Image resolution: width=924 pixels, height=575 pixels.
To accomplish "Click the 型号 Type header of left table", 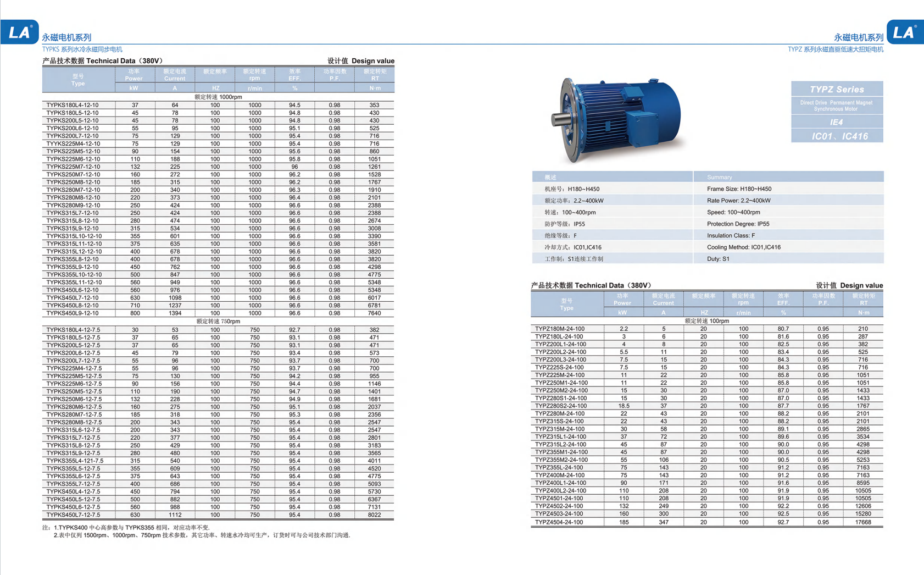I will (78, 80).
